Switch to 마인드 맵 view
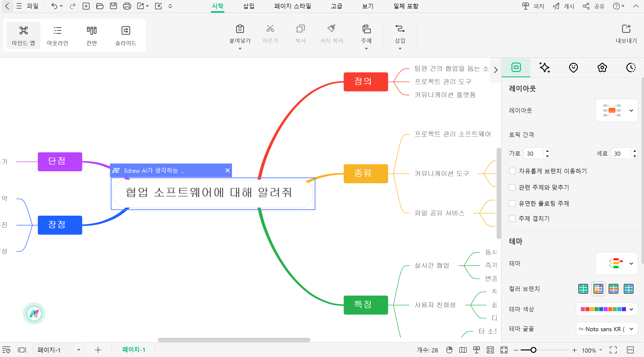 coord(23,35)
